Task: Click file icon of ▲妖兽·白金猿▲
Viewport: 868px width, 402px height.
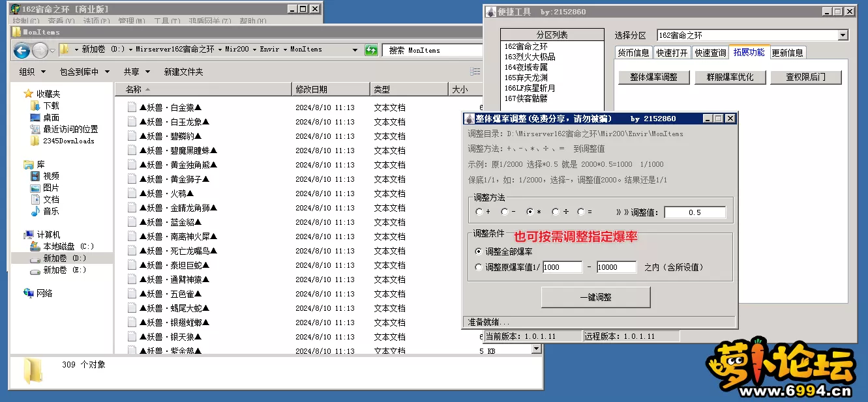Action: click(x=132, y=108)
